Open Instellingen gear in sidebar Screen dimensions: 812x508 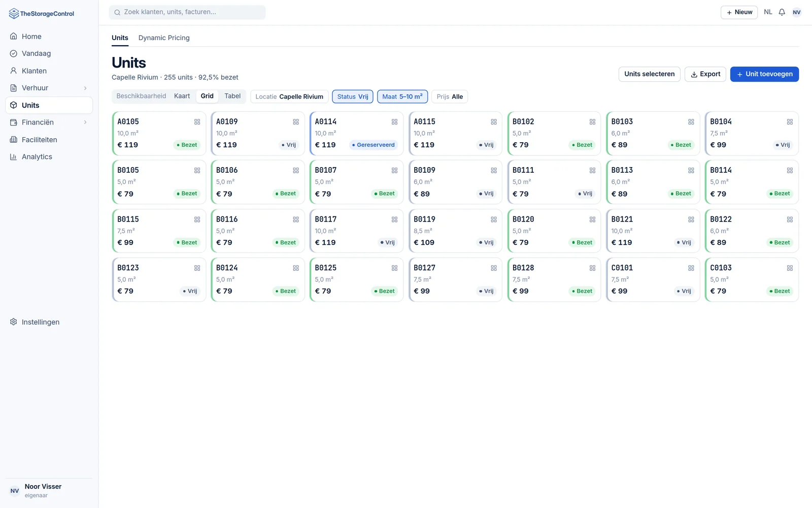pyautogui.click(x=14, y=322)
